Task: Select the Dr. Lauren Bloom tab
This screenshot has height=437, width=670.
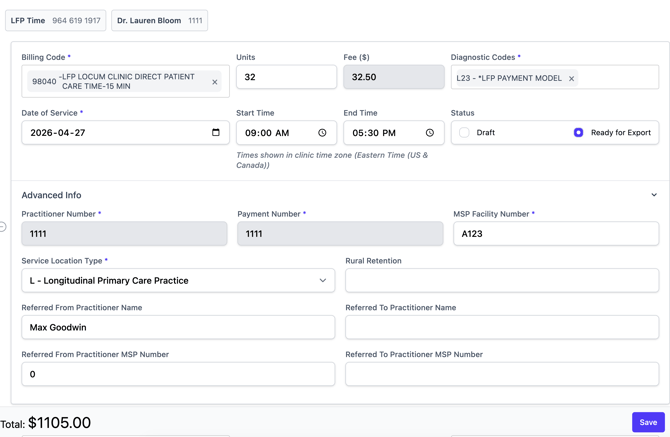Action: (x=159, y=20)
